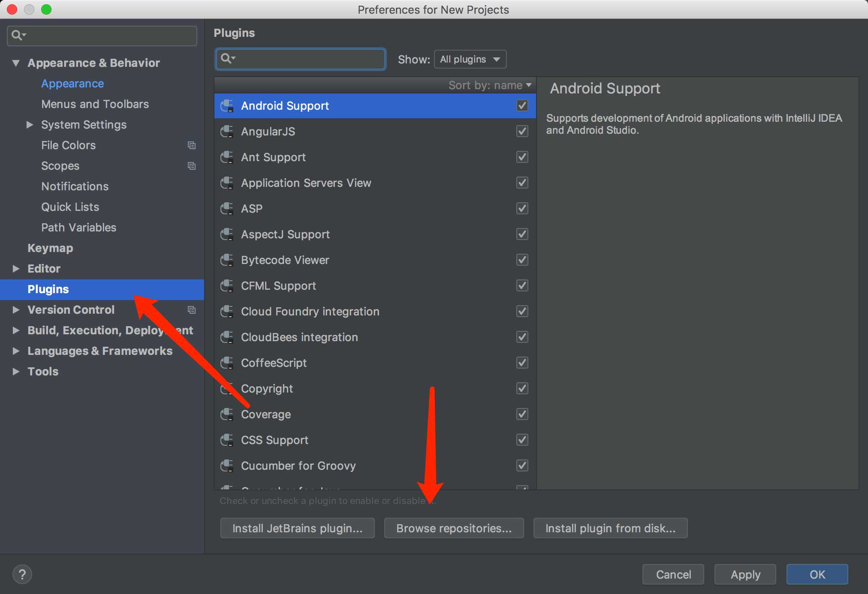Disable Cucumber for Groovy checkbox
Viewport: 868px width, 594px height.
tap(522, 465)
